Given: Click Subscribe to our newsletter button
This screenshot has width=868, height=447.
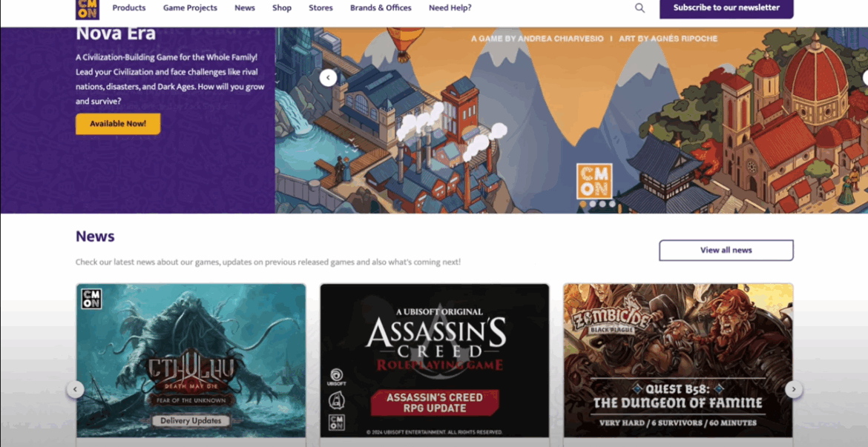Looking at the screenshot, I should tap(726, 8).
